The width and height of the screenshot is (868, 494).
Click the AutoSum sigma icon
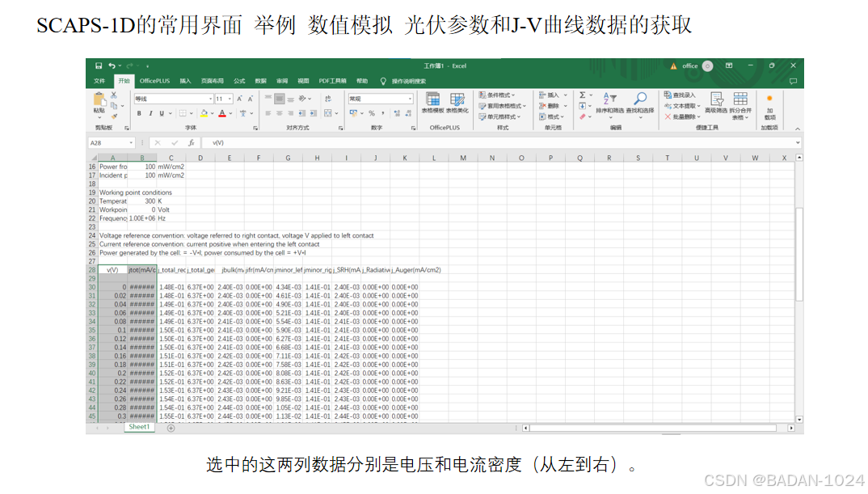click(583, 95)
